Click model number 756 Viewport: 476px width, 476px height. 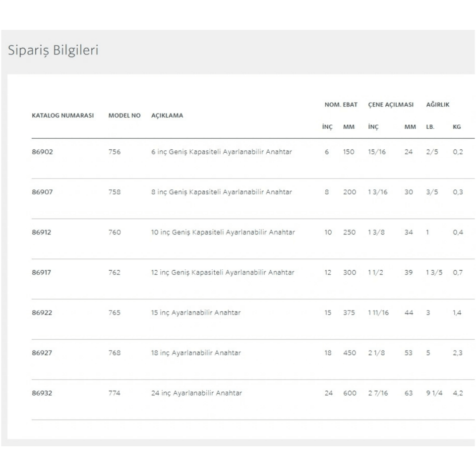115,152
